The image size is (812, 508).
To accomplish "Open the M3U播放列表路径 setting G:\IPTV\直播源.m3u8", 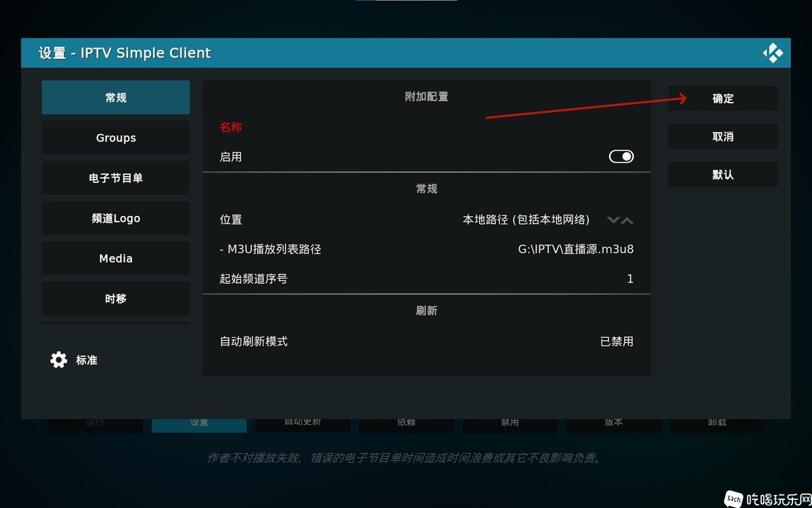I will [x=427, y=249].
